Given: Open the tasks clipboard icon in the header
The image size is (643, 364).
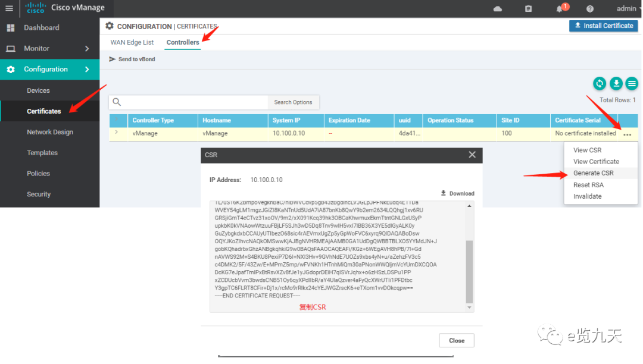Looking at the screenshot, I should 528,8.
